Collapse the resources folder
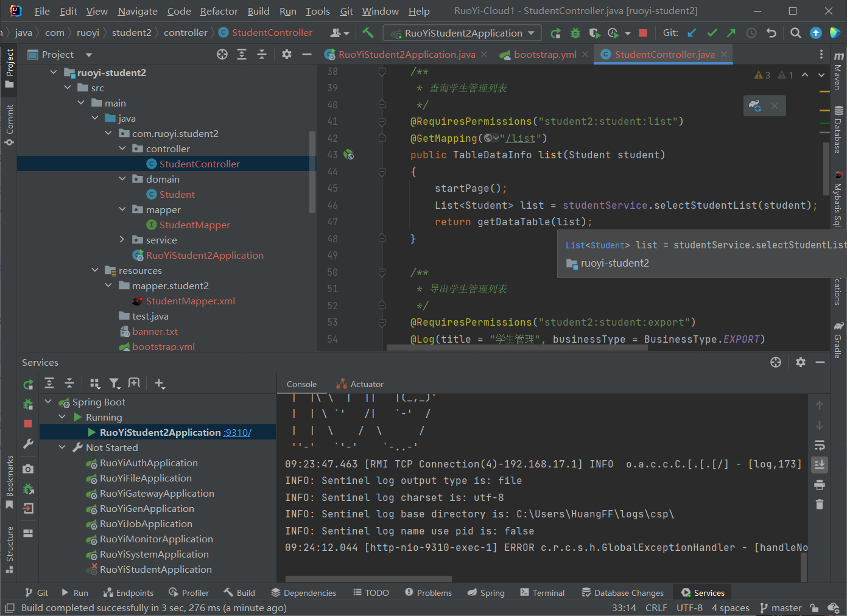847x616 pixels. tap(95, 270)
